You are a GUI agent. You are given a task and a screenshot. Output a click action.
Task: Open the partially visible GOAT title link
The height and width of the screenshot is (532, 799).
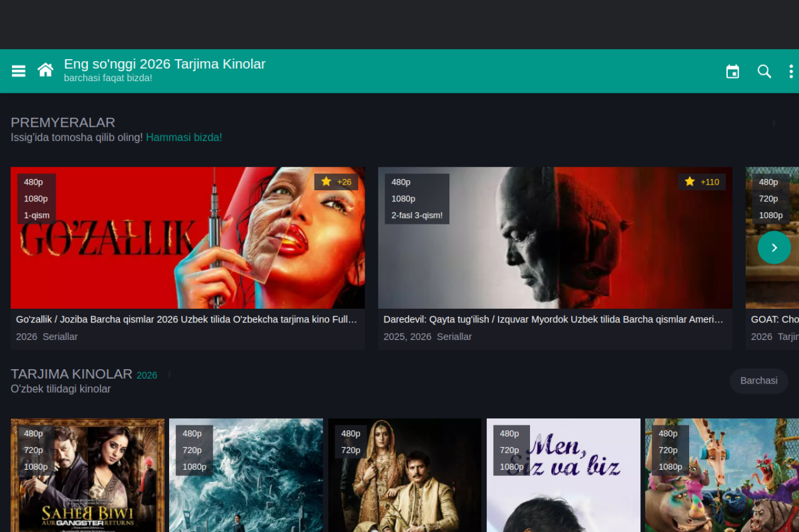click(775, 319)
